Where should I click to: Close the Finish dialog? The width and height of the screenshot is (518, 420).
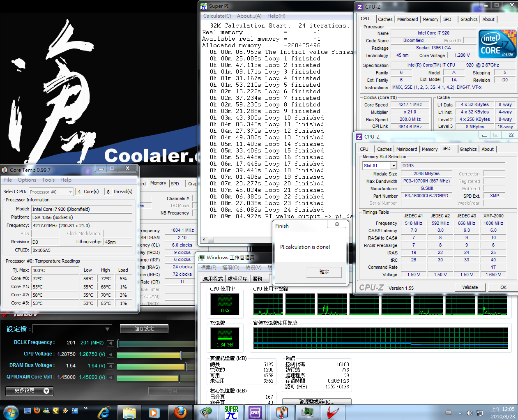pyautogui.click(x=337, y=224)
